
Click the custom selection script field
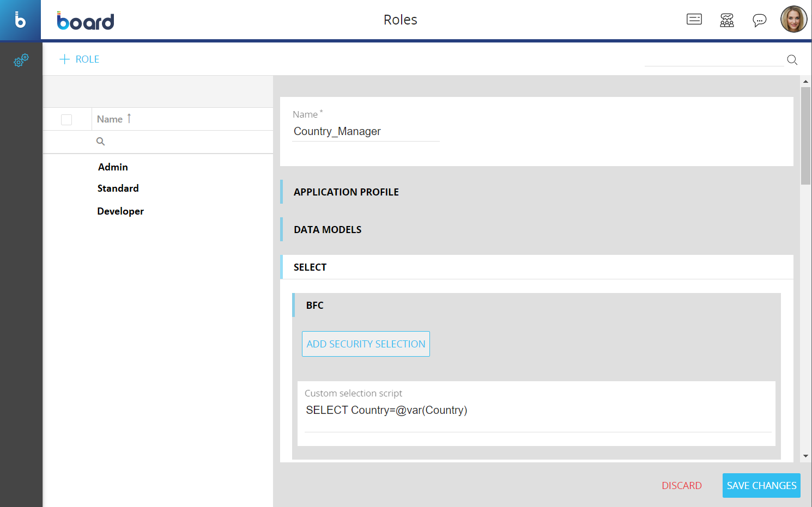pyautogui.click(x=537, y=411)
